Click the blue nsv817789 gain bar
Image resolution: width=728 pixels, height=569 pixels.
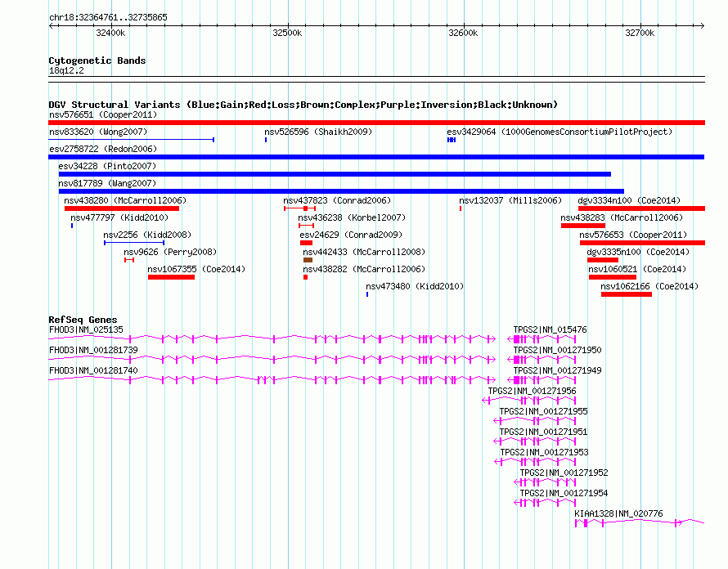pos(341,191)
